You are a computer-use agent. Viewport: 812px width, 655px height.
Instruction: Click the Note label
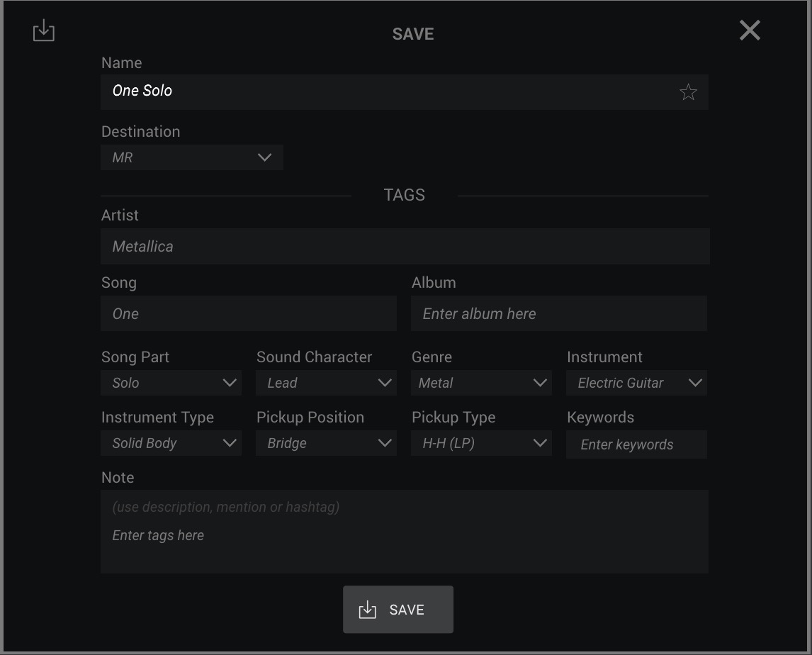pos(118,477)
